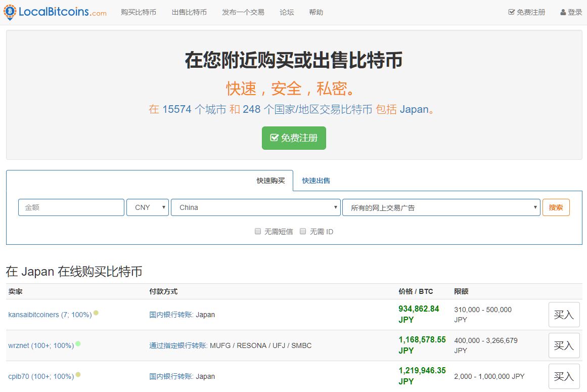Open 购买比特币 in the top navigation
This screenshot has width=587, height=392.
click(x=139, y=12)
